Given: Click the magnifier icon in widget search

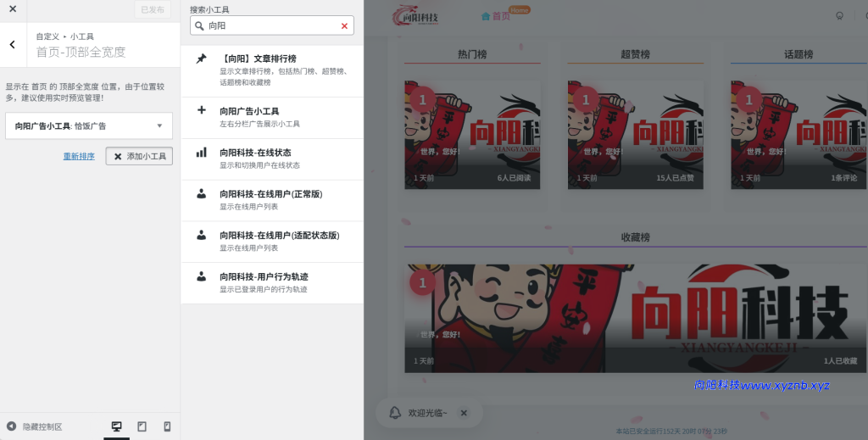Looking at the screenshot, I should (199, 25).
